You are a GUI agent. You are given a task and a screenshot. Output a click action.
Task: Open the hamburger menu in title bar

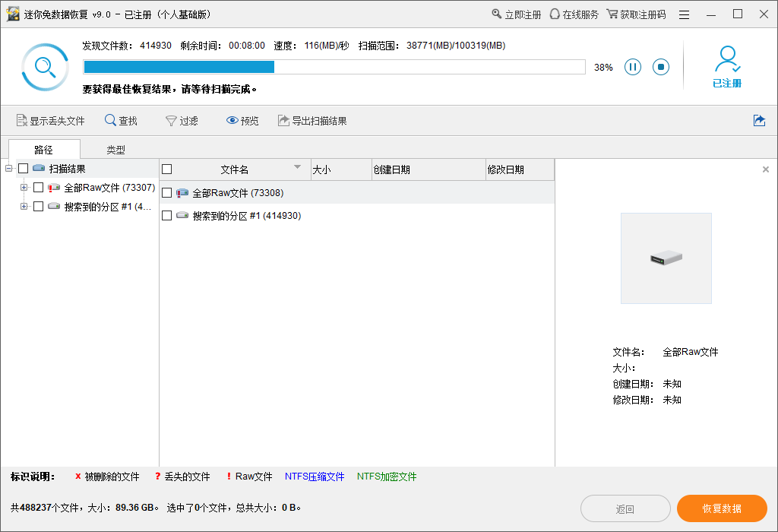click(685, 15)
